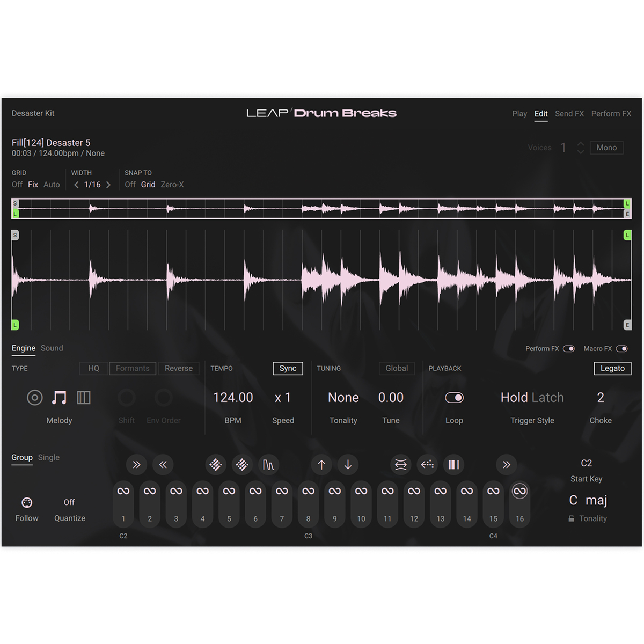Select the Melody engine type icon
644x644 pixels.
click(59, 398)
